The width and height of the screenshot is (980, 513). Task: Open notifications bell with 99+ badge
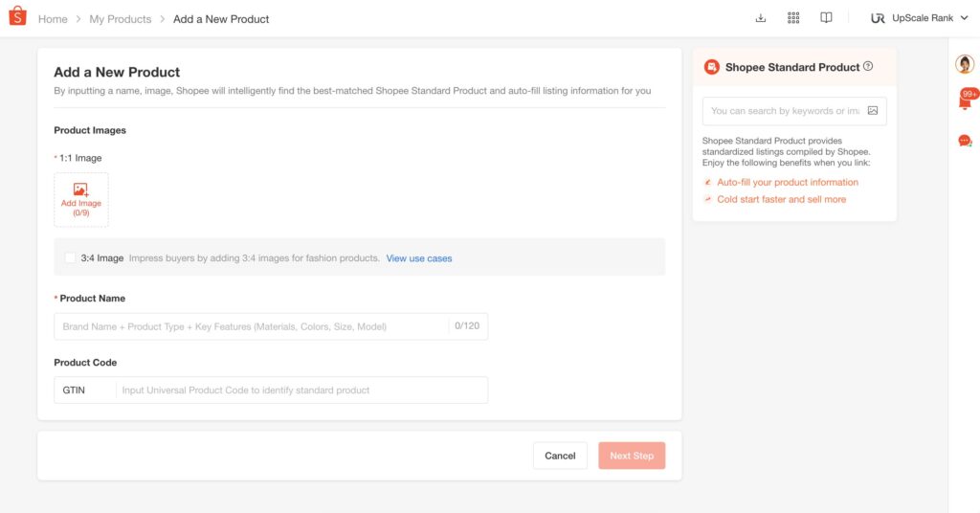point(966,100)
